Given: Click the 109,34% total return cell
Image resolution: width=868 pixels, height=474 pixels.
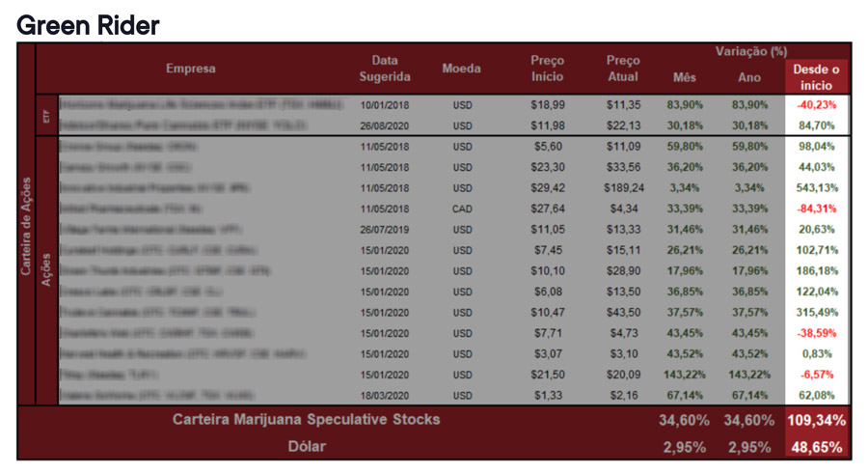Looking at the screenshot, I should [816, 420].
